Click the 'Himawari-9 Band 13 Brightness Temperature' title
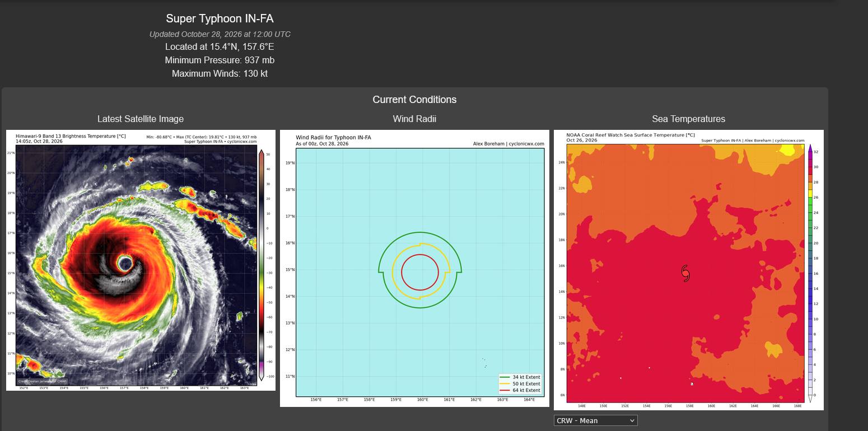868x431 pixels. pos(71,136)
